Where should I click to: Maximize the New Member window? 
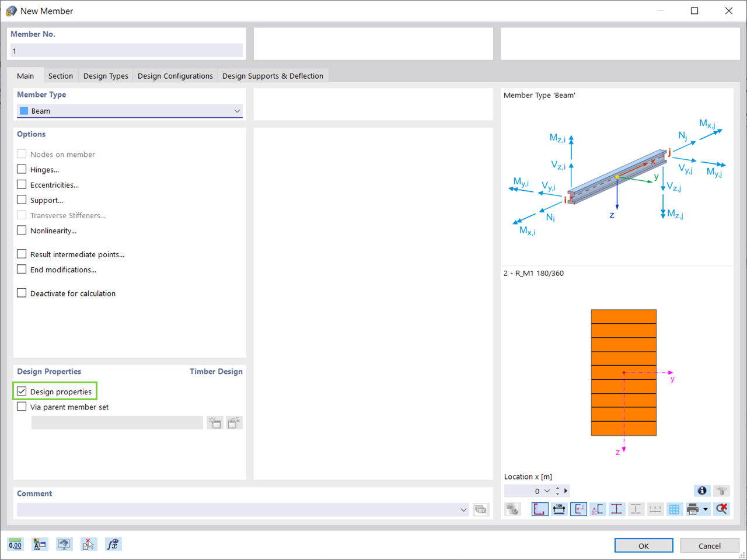694,10
